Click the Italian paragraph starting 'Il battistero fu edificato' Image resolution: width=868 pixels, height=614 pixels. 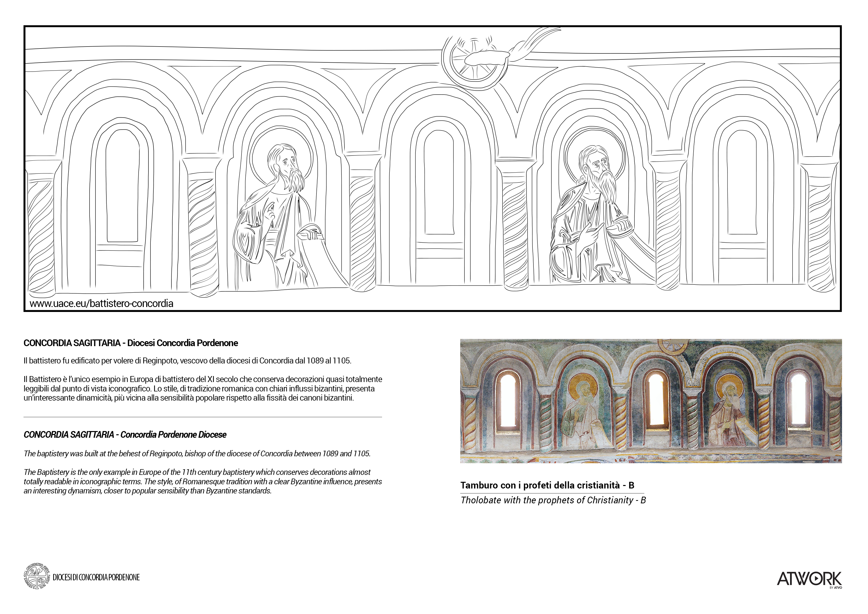tap(188, 360)
